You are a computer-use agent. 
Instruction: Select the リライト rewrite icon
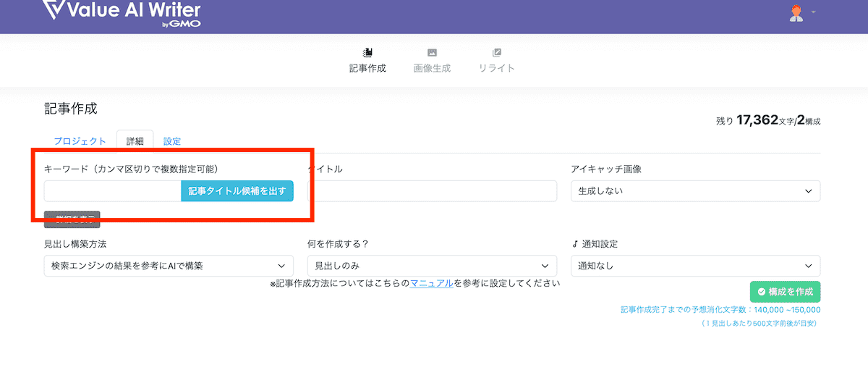point(496,53)
